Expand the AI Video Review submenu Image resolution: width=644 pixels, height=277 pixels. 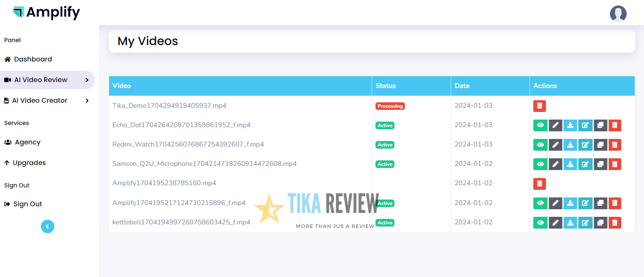(x=87, y=80)
